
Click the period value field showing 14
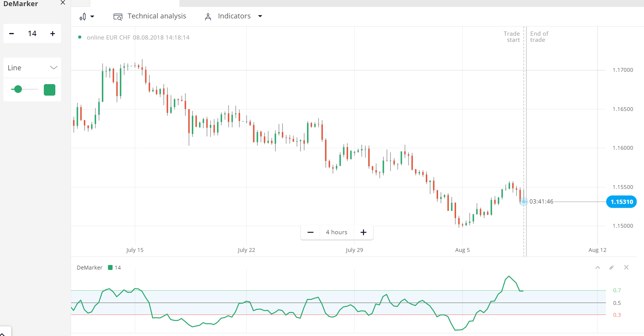click(32, 34)
